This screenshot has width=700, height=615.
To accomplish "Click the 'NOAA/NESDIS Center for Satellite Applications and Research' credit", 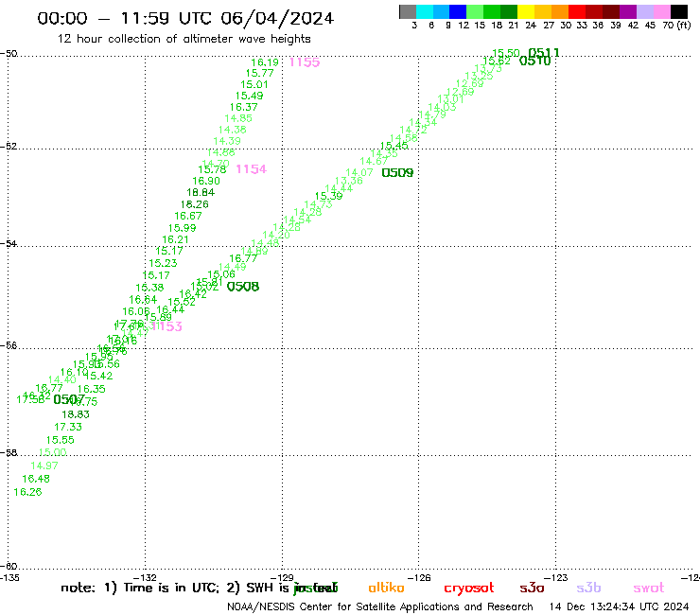I will (x=380, y=606).
